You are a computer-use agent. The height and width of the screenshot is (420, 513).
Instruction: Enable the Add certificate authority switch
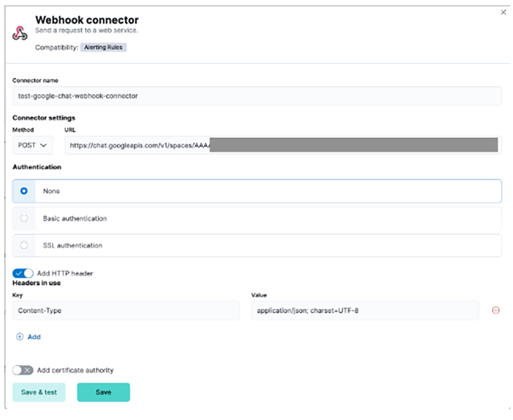(23, 370)
